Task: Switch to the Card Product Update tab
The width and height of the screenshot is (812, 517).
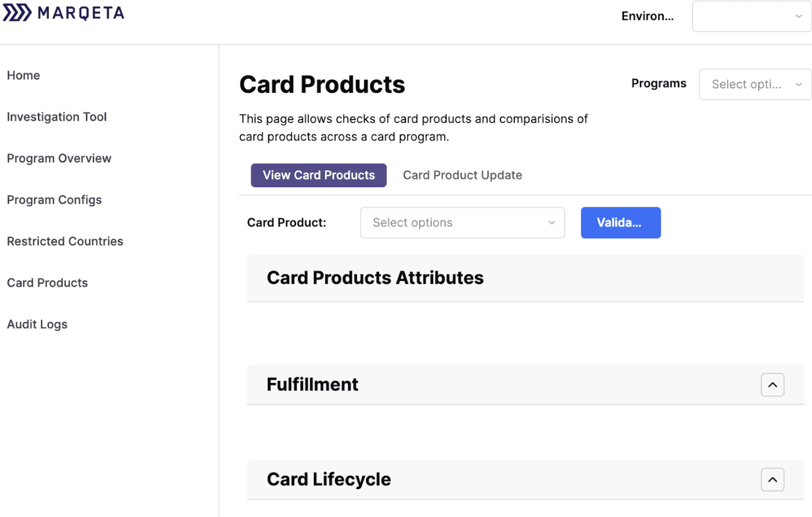Action: [x=462, y=175]
